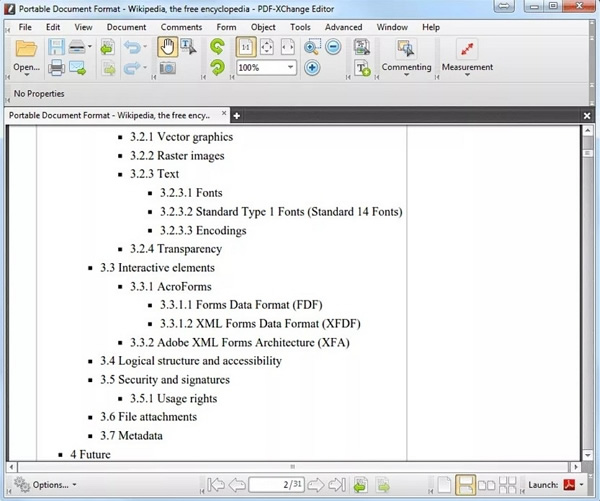Activate the Snapshot camera tool
The width and height of the screenshot is (600, 501).
tap(168, 68)
